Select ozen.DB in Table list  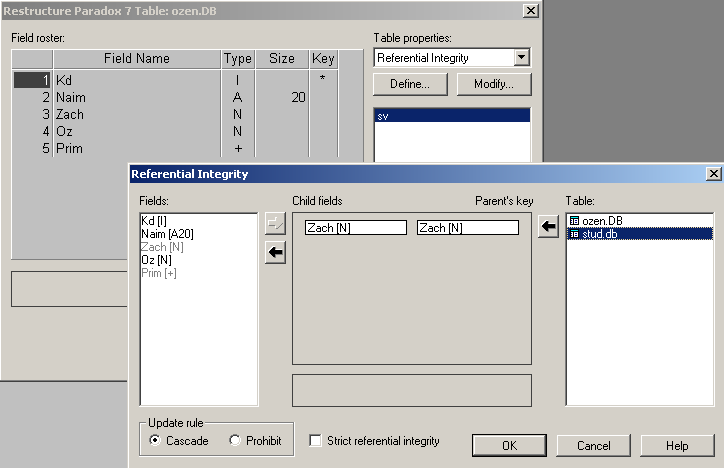click(x=640, y=221)
